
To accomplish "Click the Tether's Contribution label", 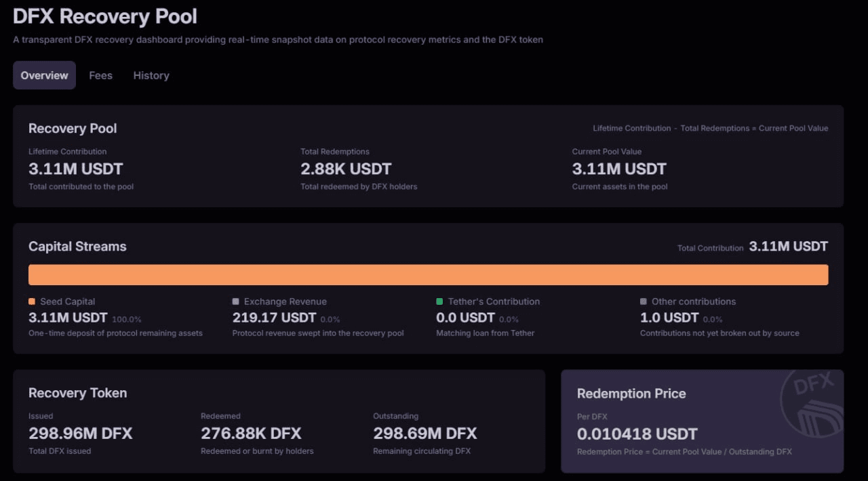I will [x=494, y=301].
